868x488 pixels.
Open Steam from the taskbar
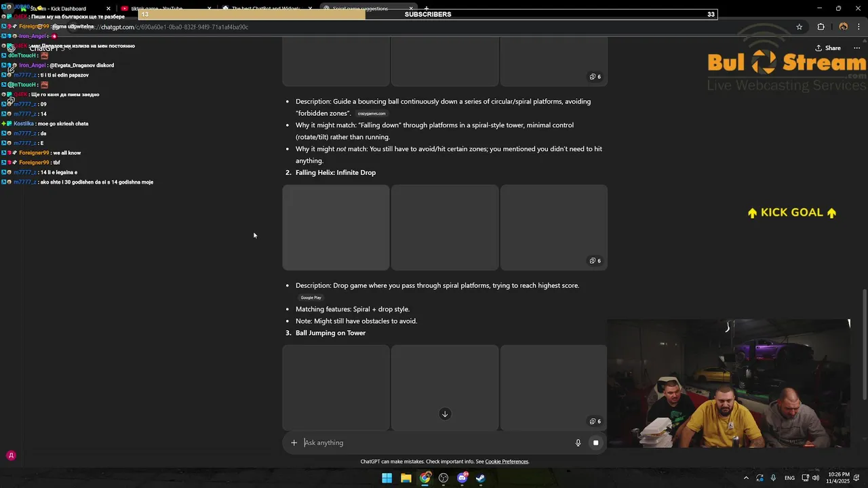pyautogui.click(x=481, y=478)
